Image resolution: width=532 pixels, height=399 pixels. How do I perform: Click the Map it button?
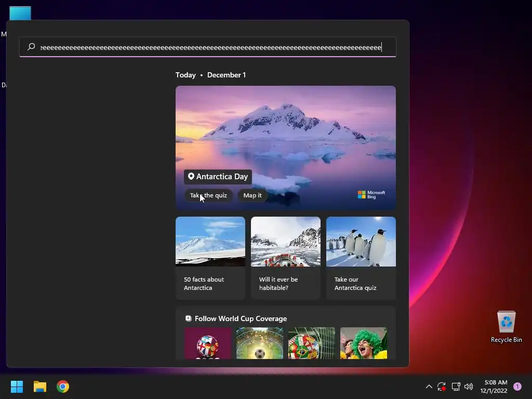click(x=252, y=195)
